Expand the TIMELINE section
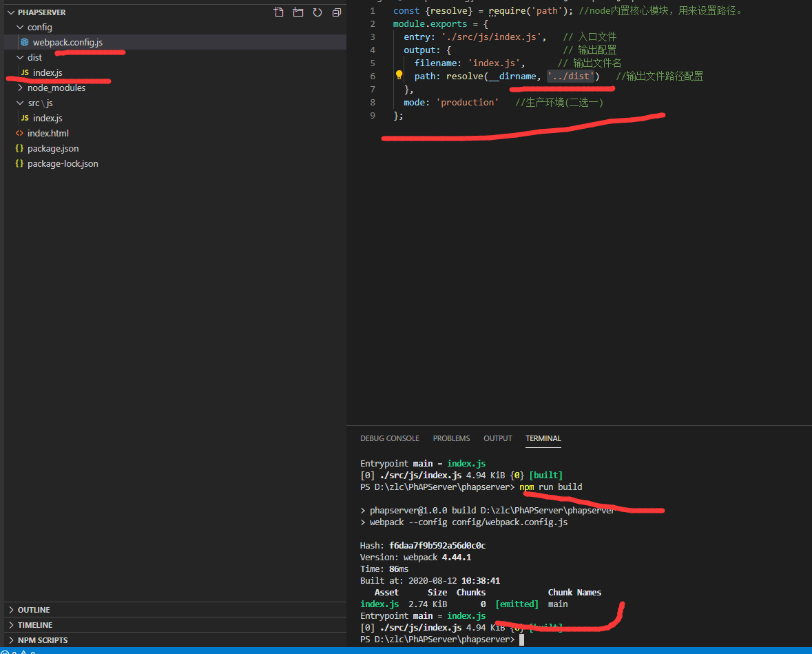This screenshot has height=654, width=812. 34,625
